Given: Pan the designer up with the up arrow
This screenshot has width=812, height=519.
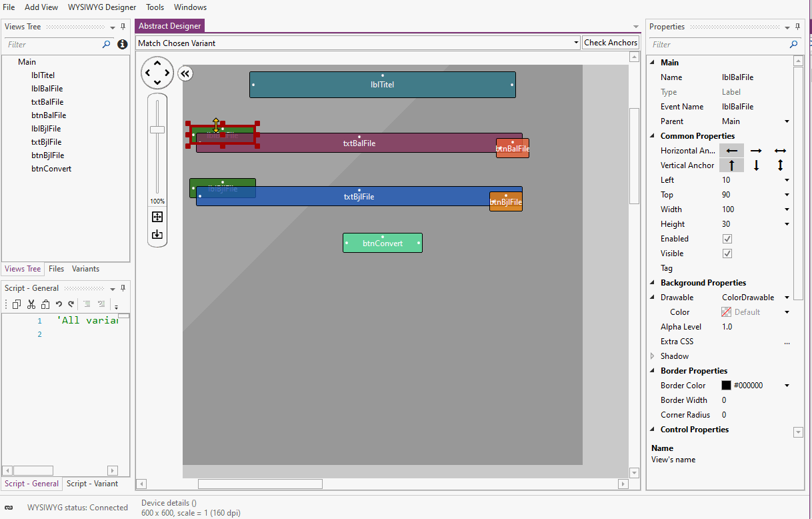Looking at the screenshot, I should click(157, 63).
